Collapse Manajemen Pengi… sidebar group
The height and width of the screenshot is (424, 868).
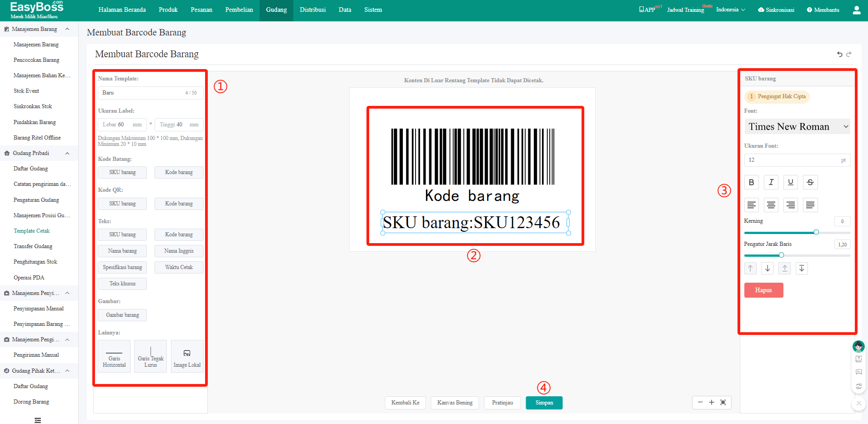point(67,339)
